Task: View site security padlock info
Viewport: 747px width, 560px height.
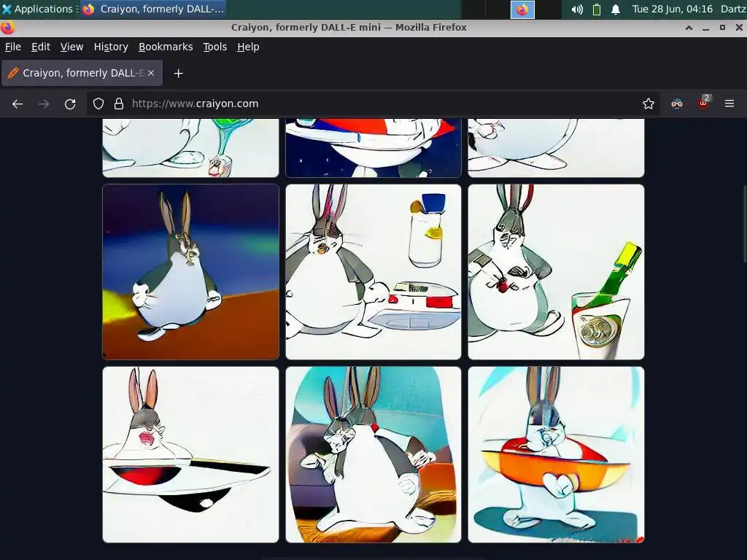Action: (119, 104)
